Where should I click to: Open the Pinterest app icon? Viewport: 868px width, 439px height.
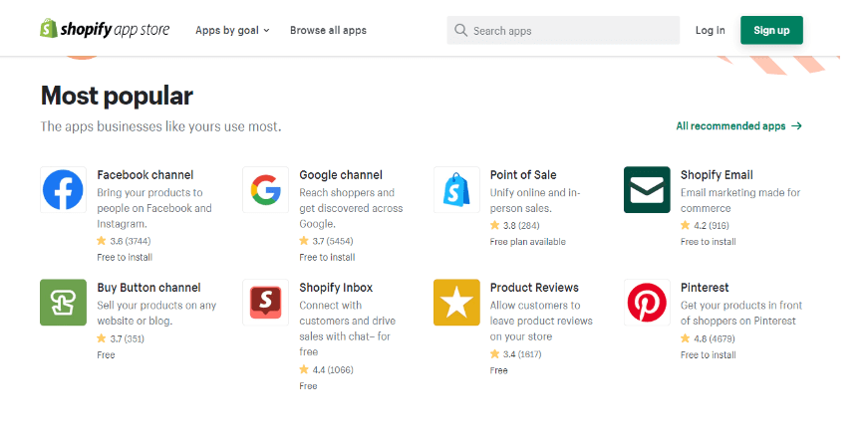point(647,303)
